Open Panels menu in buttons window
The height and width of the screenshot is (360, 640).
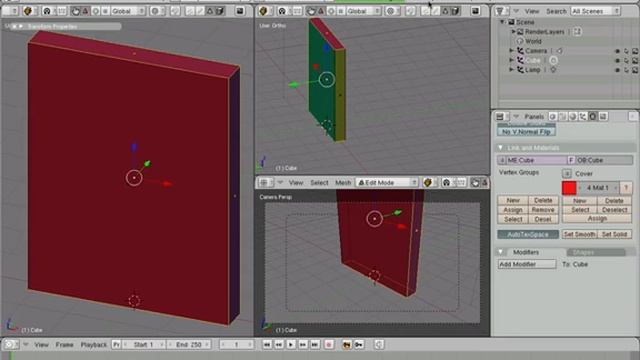tap(534, 117)
